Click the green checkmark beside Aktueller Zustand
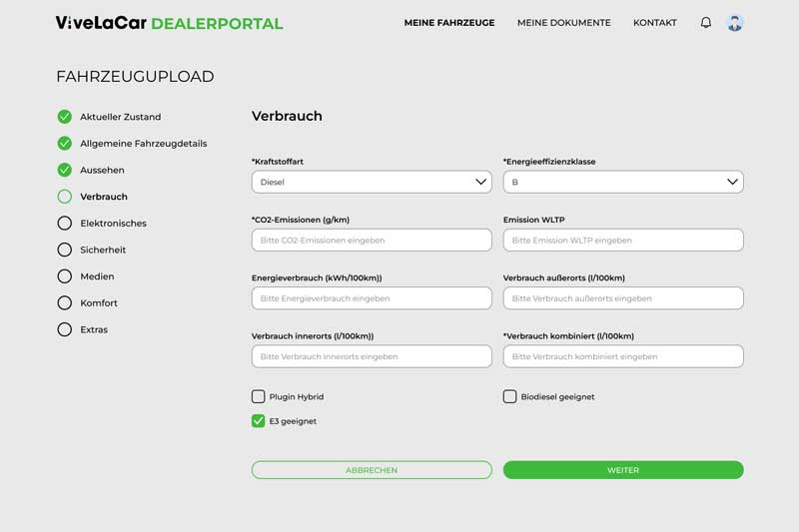This screenshot has height=532, width=799. tap(65, 117)
